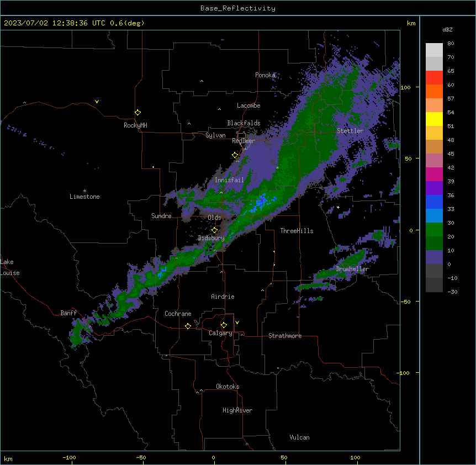This screenshot has height=465, width=476.
Task: Click the yellow V marker northeast of Calgary
Action: tap(237, 323)
